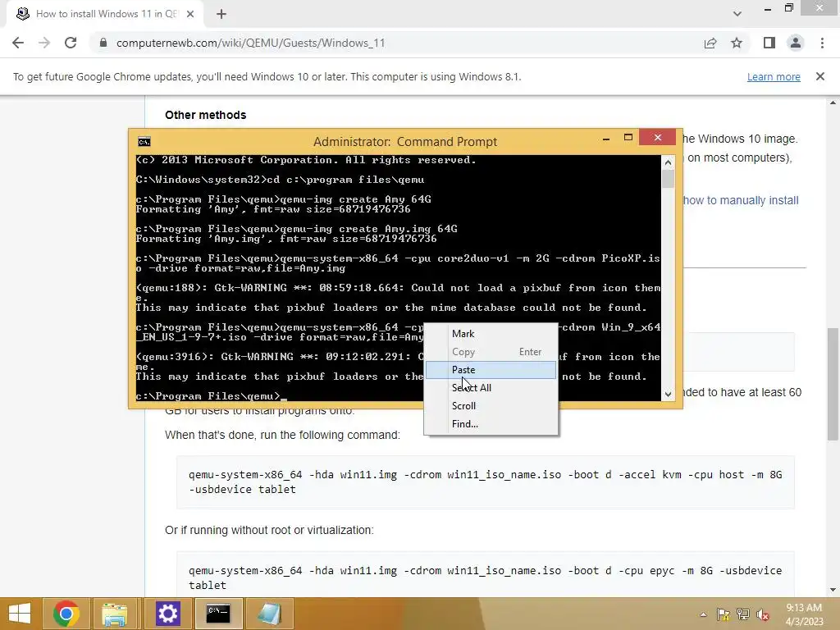Click the Command Prompt title bar icon
This screenshot has height=630, width=840.
point(144,141)
